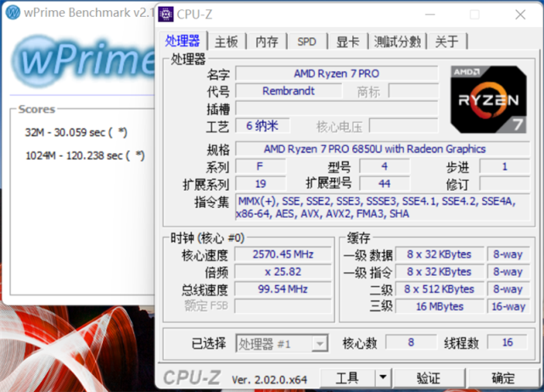Click the 步进 value 1
The width and height of the screenshot is (544, 392).
click(504, 166)
